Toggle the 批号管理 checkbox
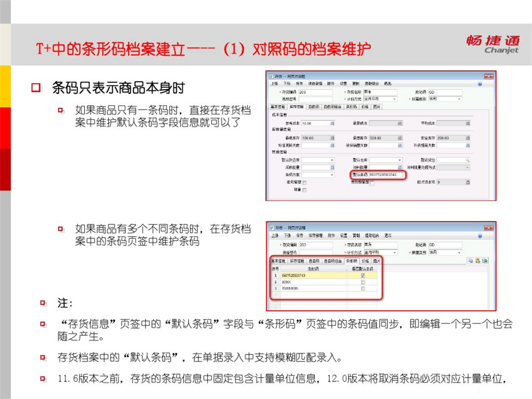This screenshot has width=532, height=399. [304, 182]
